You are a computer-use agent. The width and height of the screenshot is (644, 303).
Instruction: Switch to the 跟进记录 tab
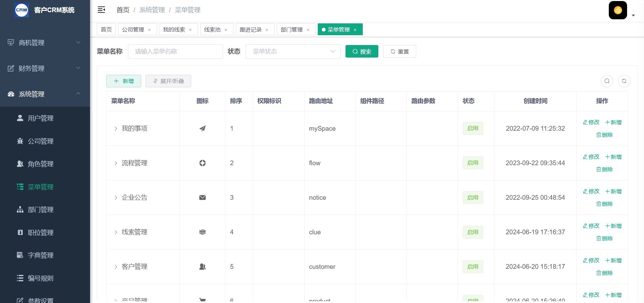pos(250,30)
